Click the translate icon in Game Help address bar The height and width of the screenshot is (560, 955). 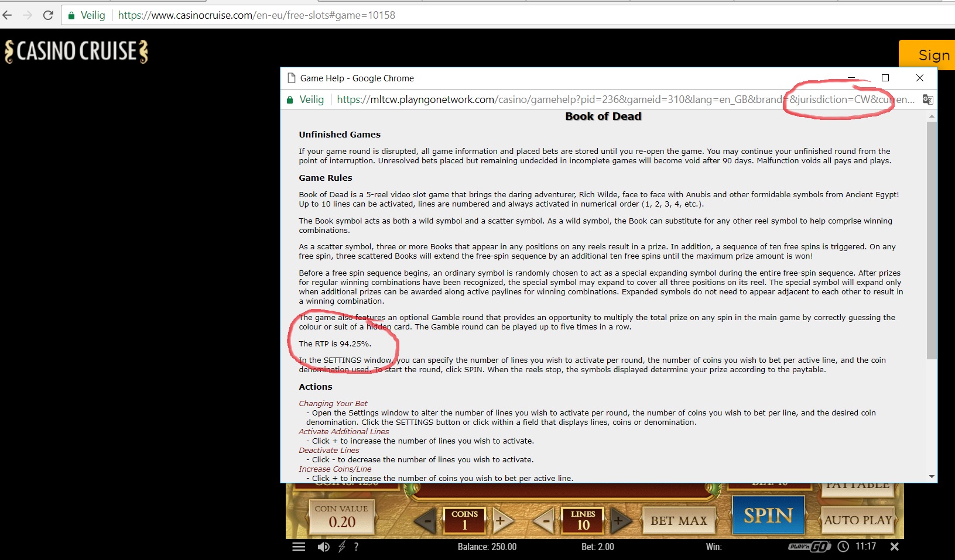927,99
